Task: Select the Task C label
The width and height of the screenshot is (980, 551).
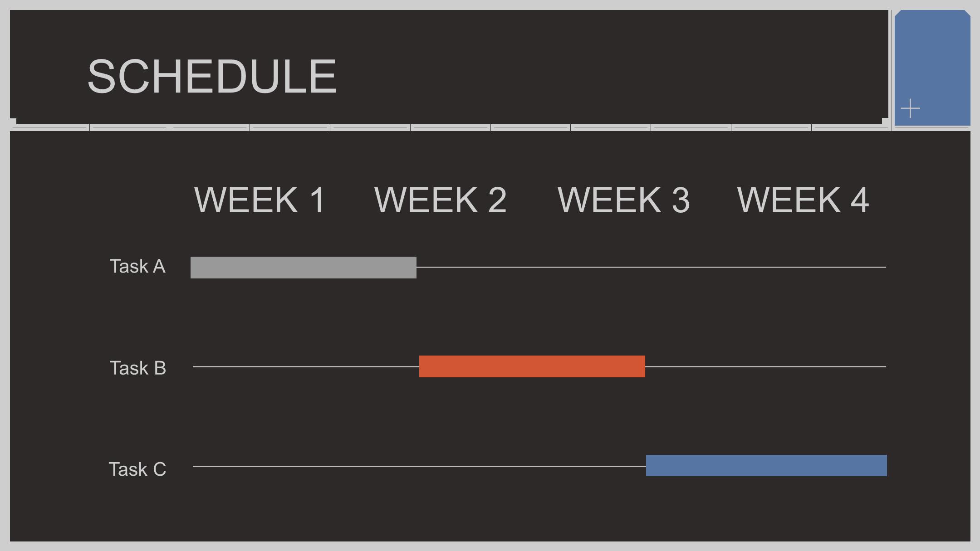Action: click(137, 469)
